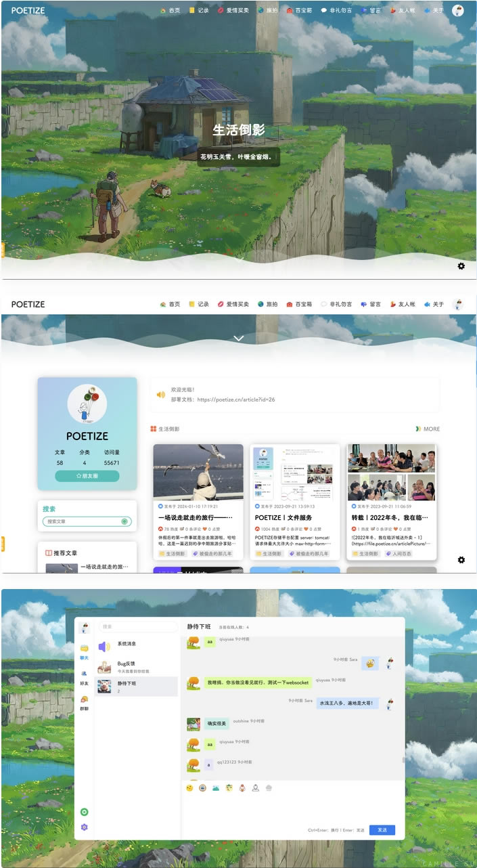
Task: Open the 群聊 group chat icon
Action: click(x=85, y=700)
